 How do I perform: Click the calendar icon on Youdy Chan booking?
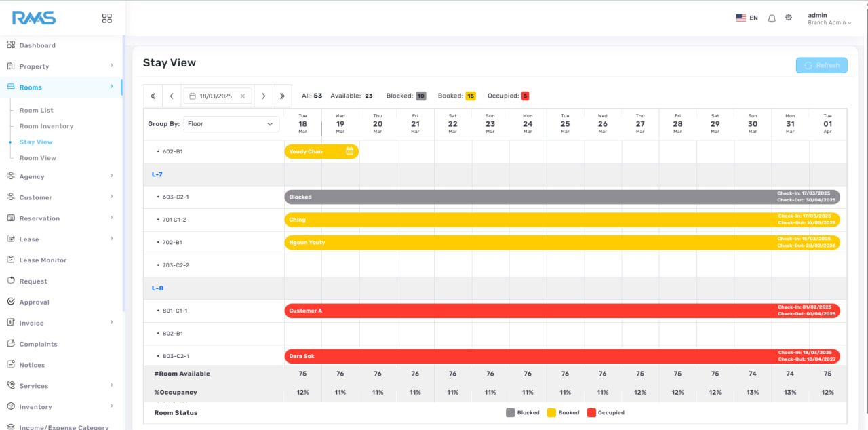tap(350, 151)
